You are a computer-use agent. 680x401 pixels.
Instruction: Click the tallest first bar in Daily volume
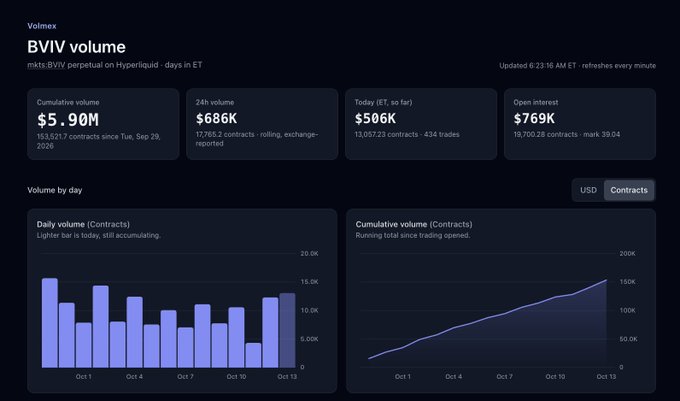(49, 323)
